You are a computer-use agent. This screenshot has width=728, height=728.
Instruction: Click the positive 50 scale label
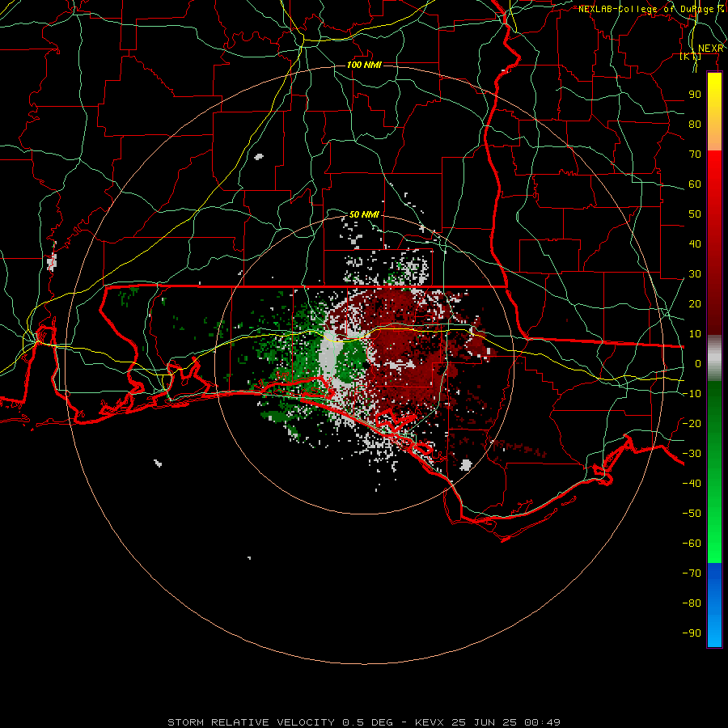point(695,214)
